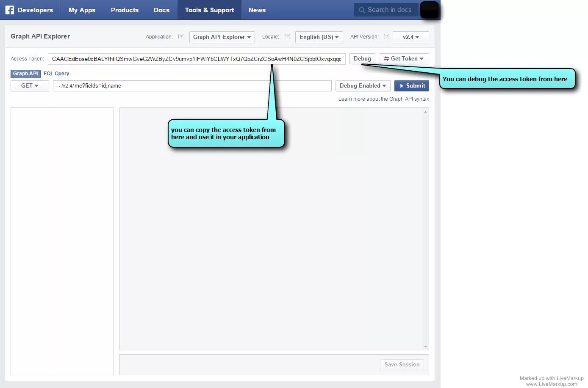Click the search magnifier icon
Screen dimensions: 588x388
(362, 10)
